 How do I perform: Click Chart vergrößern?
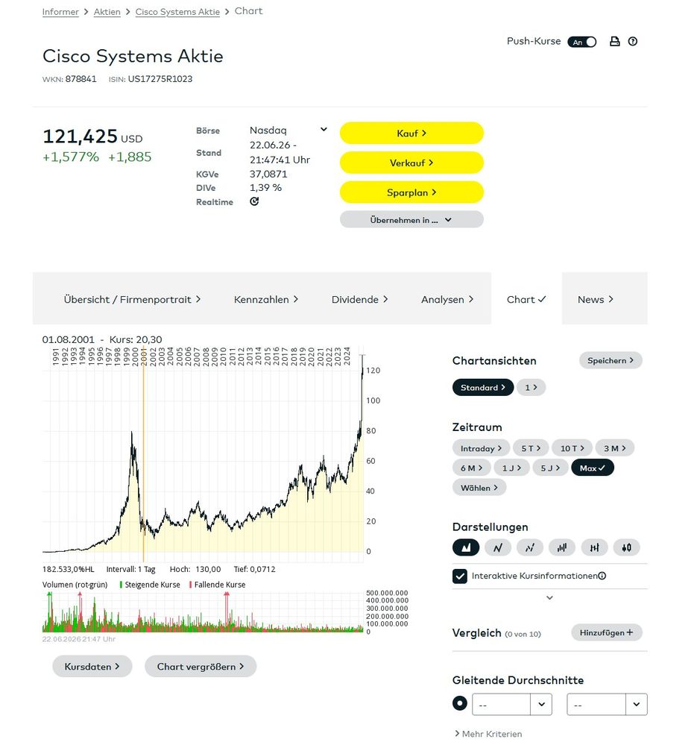point(201,666)
